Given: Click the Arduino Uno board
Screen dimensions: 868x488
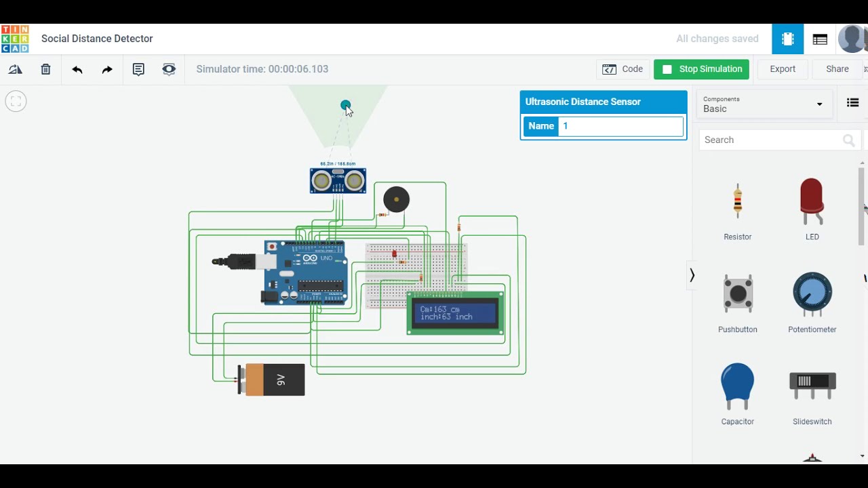Looking at the screenshot, I should pos(305,272).
